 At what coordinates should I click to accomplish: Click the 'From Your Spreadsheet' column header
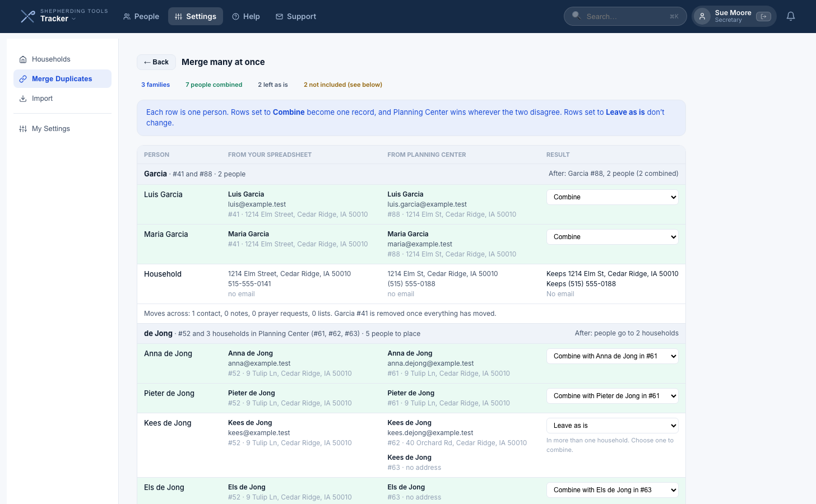[x=270, y=155]
